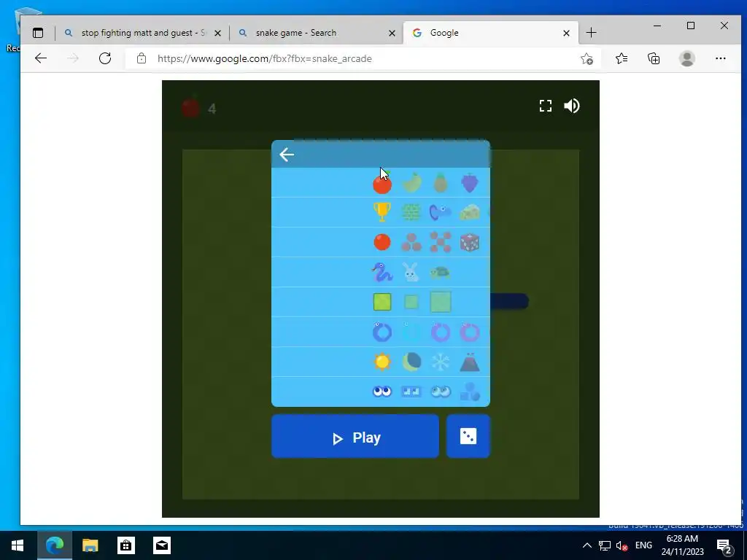The height and width of the screenshot is (560, 747).
Task: Select five apples count option
Action: (441, 242)
